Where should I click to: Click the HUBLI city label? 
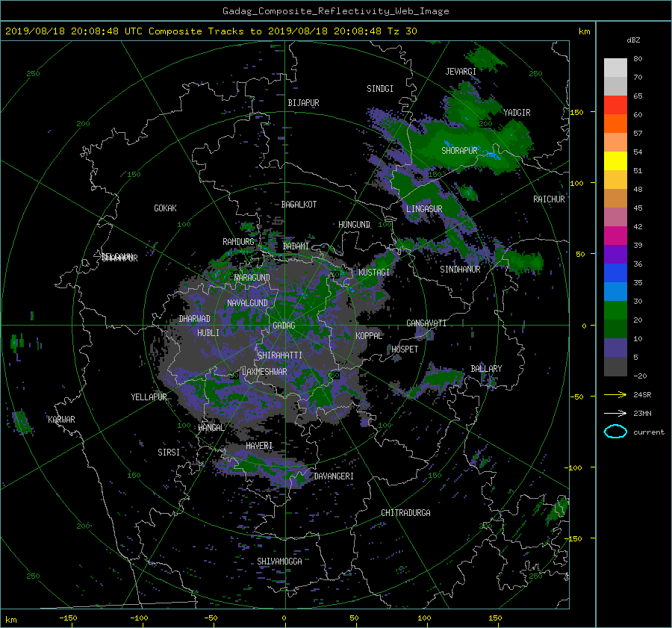click(x=208, y=332)
